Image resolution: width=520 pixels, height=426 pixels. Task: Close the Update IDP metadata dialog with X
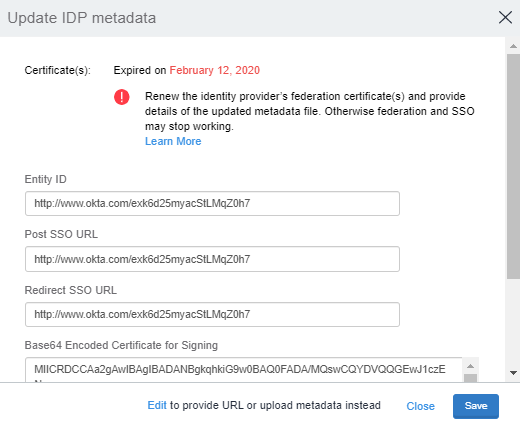click(x=505, y=17)
